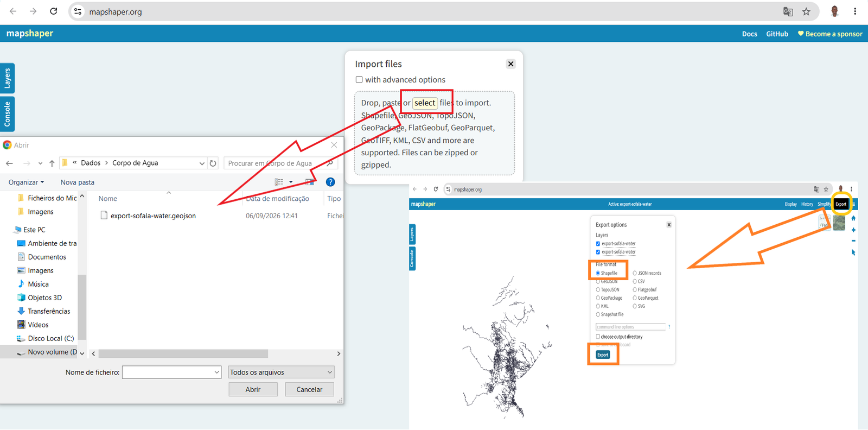The width and height of the screenshot is (868, 430).
Task: Click the heart icon beside Become a sponsor
Action: pyautogui.click(x=800, y=34)
